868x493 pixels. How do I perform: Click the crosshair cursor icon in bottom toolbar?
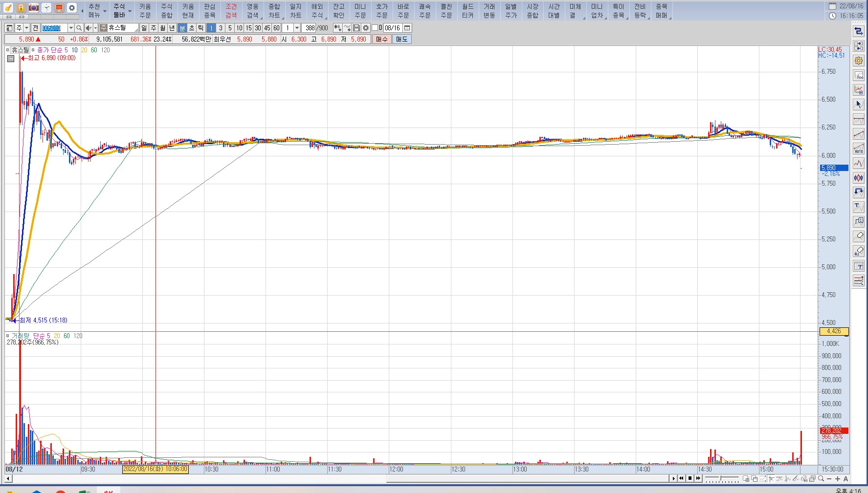pyautogui.click(x=771, y=478)
